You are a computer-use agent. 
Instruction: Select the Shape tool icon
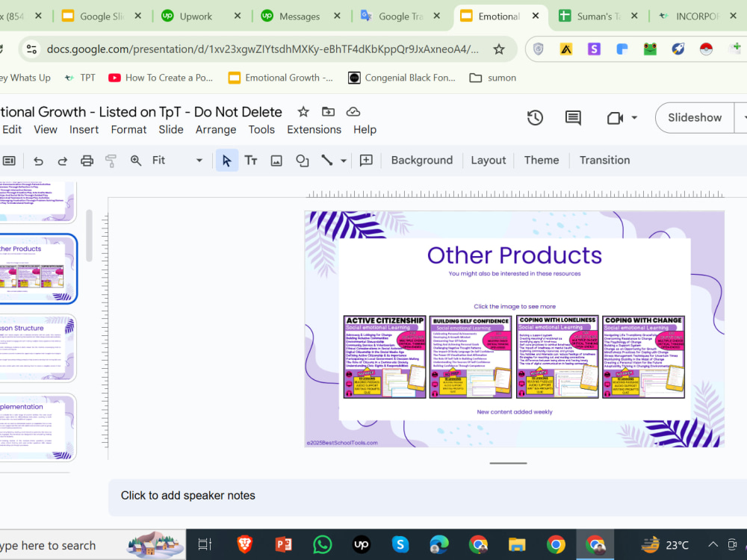coord(302,161)
